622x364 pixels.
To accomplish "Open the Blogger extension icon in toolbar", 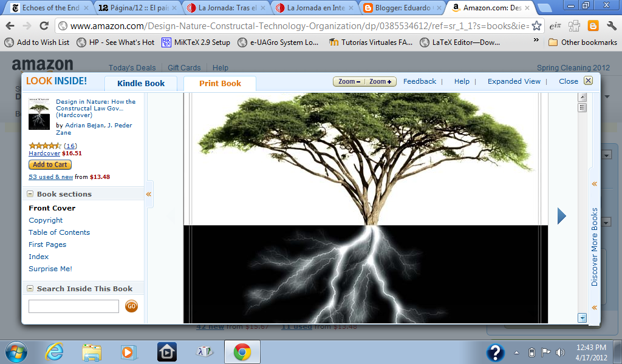I will pos(593,25).
